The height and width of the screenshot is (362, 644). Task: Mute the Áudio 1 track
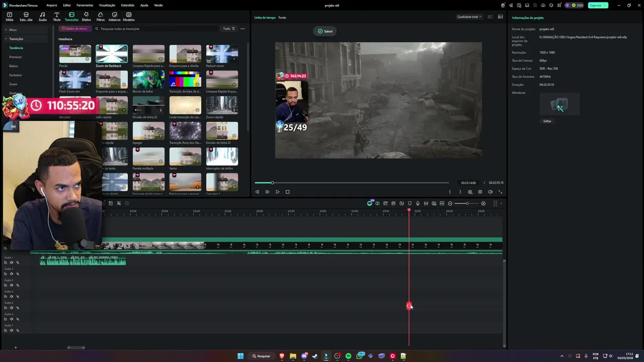point(11,262)
